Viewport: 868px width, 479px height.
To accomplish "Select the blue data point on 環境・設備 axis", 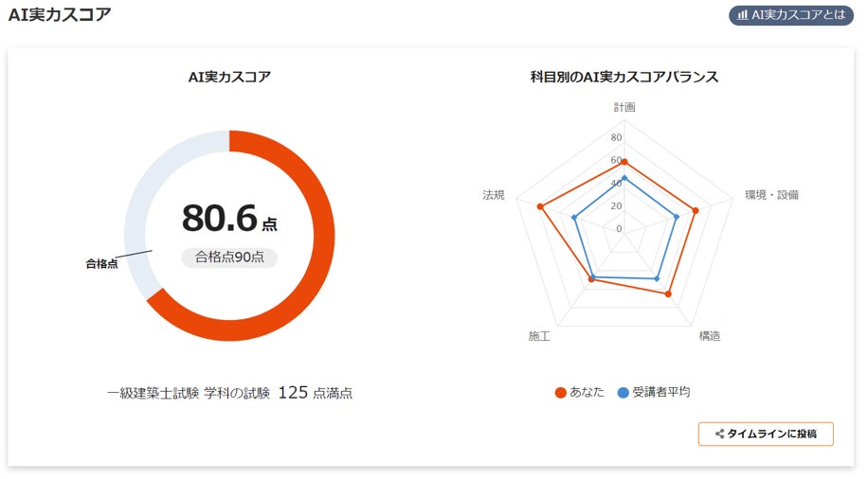I will [x=676, y=217].
